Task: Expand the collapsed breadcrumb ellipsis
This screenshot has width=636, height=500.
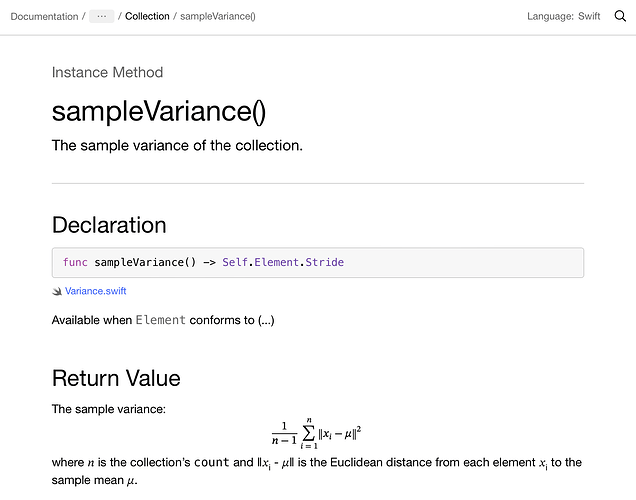Action: [102, 16]
